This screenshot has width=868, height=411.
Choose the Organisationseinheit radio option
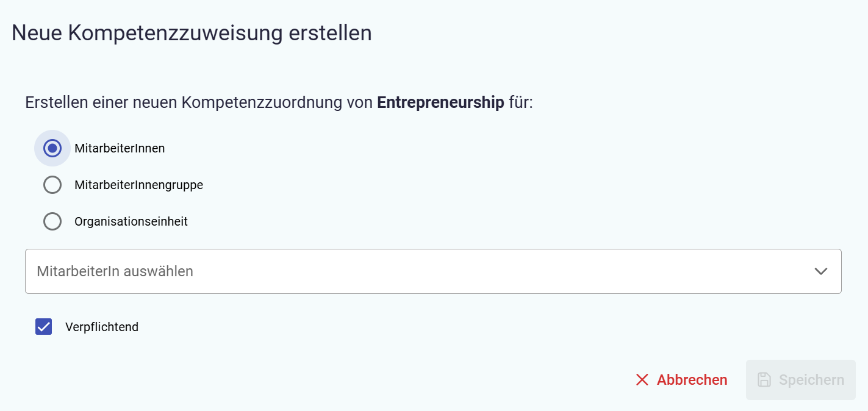coord(52,221)
